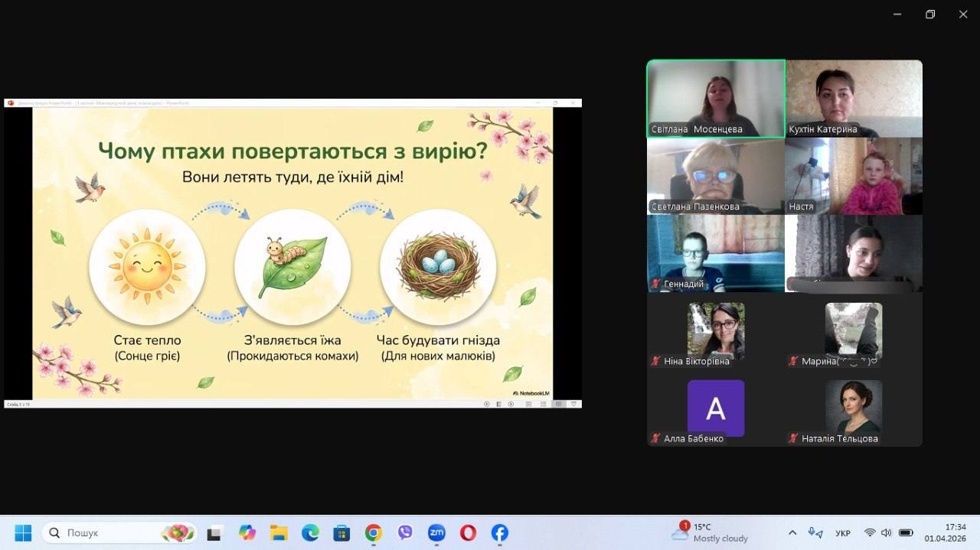The image size is (980, 550).
Task: Open the clock and date panel
Action: click(x=955, y=532)
